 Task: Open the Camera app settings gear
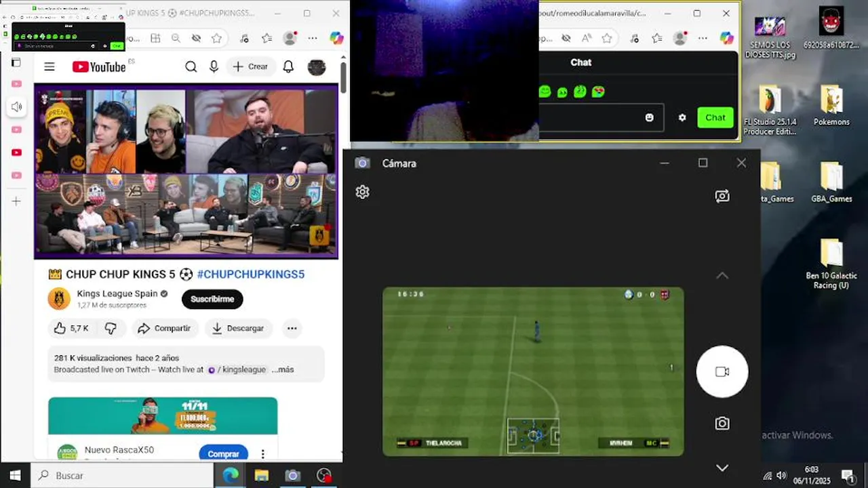(x=363, y=192)
